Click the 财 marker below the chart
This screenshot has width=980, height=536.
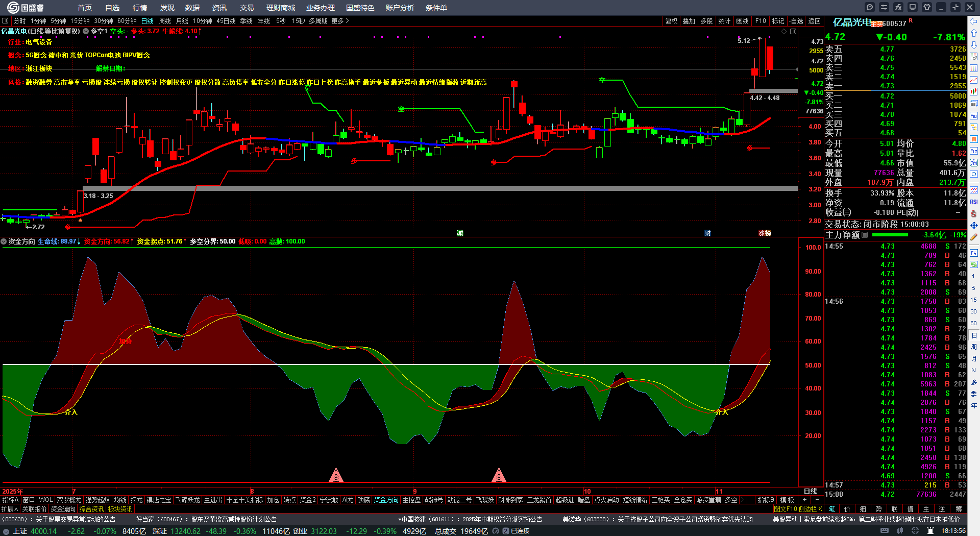(707, 233)
